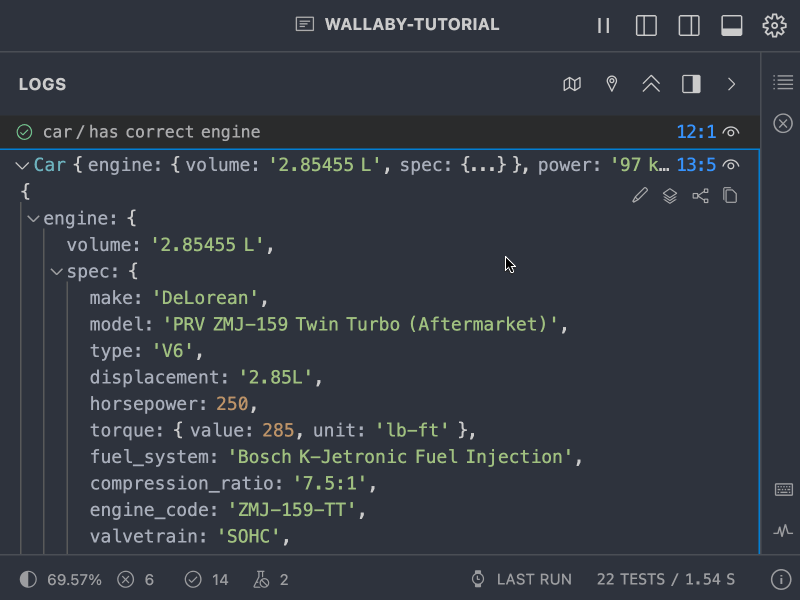Click the map icon in Logs header
Viewport: 800px width, 600px height.
pos(572,84)
